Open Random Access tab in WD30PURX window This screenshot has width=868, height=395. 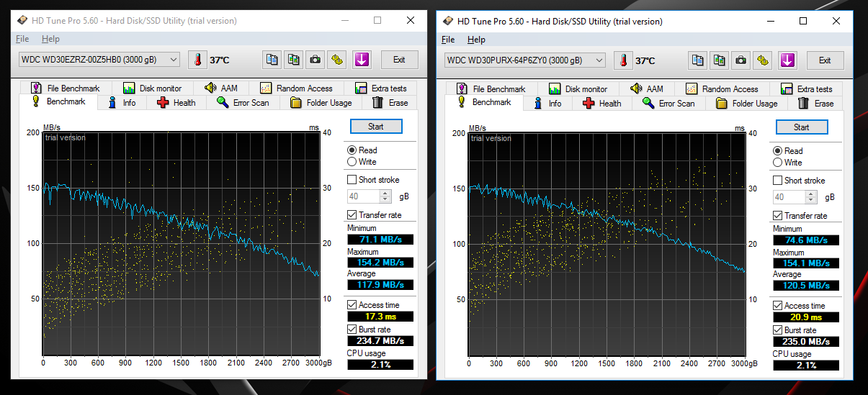[x=722, y=89]
